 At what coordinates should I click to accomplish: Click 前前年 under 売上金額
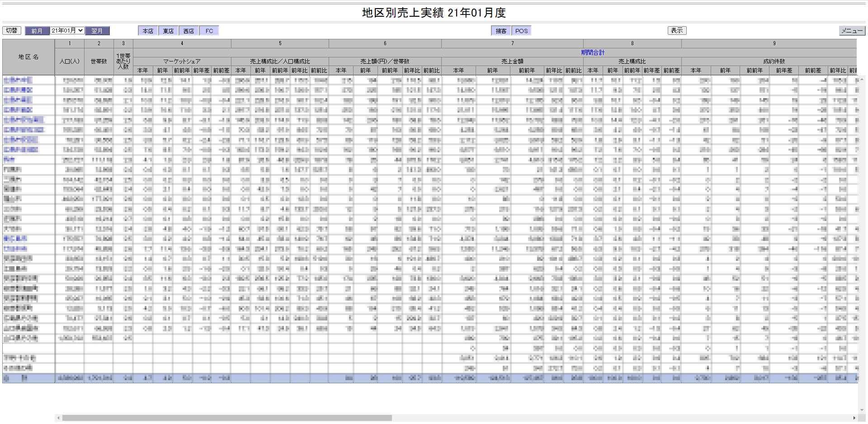coord(526,71)
